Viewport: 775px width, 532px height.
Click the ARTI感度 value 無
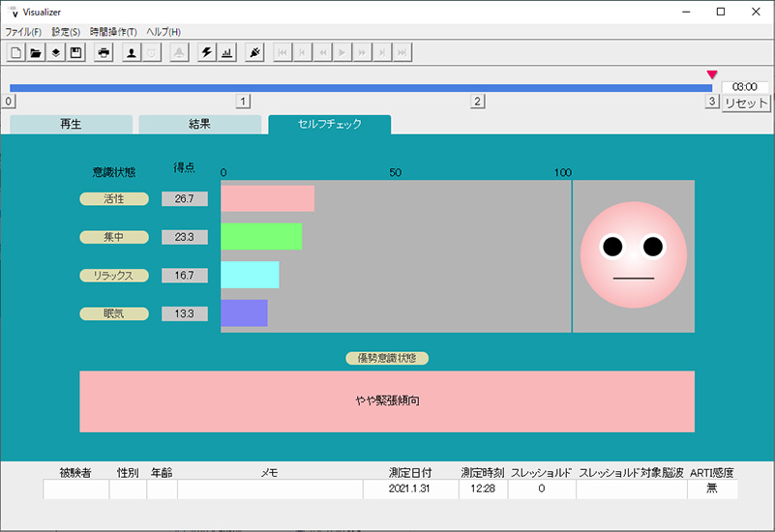pyautogui.click(x=712, y=489)
